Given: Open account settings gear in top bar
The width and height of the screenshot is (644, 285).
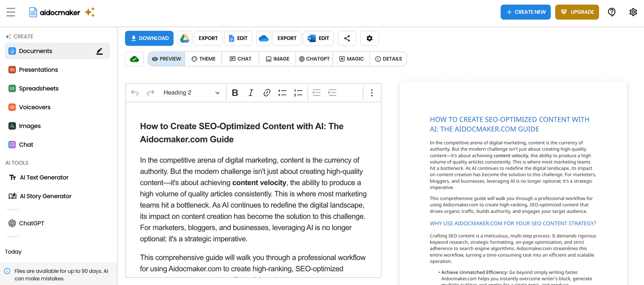Looking at the screenshot, I should click(633, 12).
